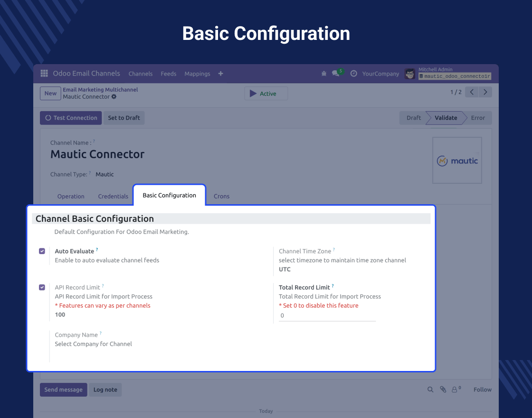Image resolution: width=532 pixels, height=418 pixels.
Task: Click help mark next to Channel Type
Action: tap(90, 173)
